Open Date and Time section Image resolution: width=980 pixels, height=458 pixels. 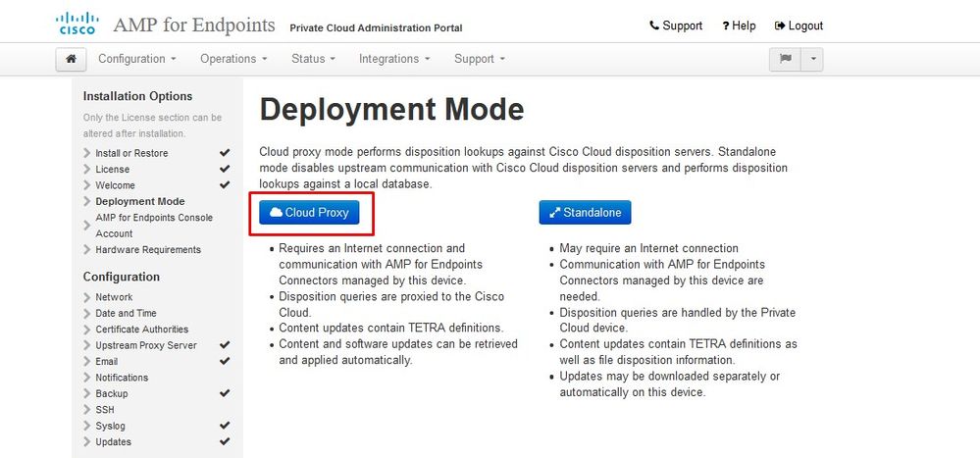(126, 314)
